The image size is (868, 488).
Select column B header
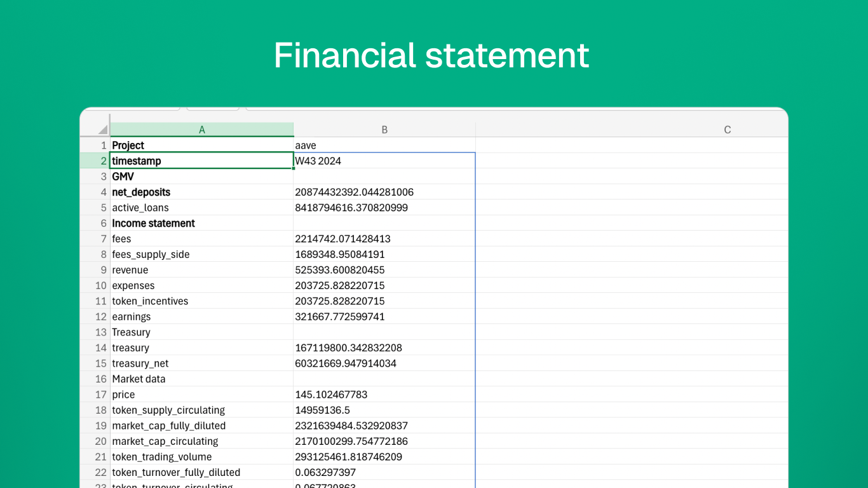click(384, 130)
